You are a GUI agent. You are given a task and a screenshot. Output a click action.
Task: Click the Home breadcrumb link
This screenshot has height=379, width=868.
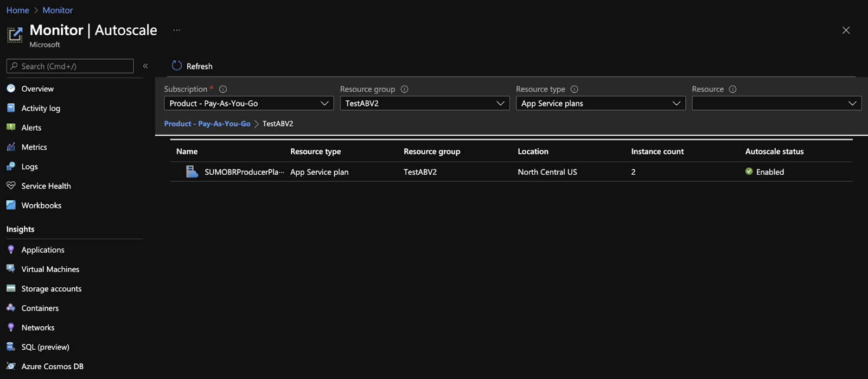18,10
